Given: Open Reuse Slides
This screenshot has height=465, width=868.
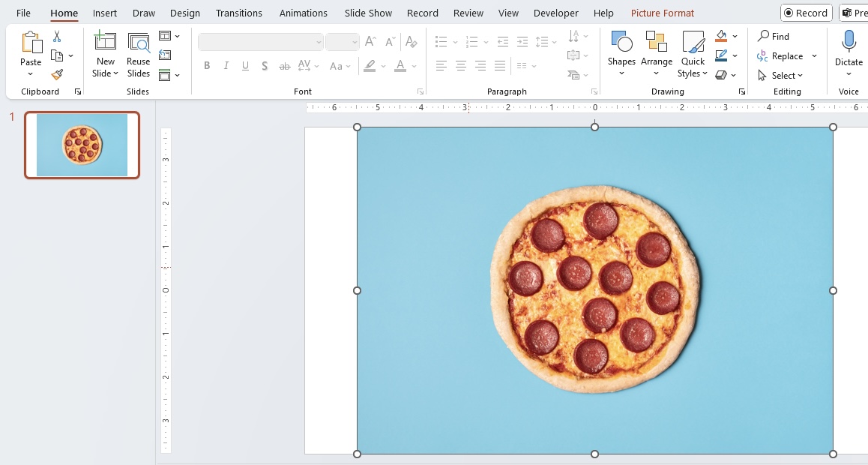Looking at the screenshot, I should coord(139,43).
